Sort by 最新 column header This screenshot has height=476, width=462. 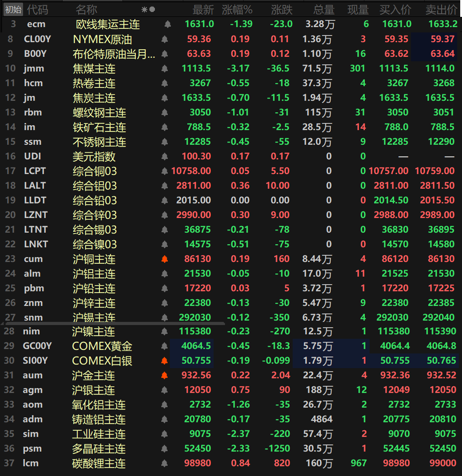(203, 9)
